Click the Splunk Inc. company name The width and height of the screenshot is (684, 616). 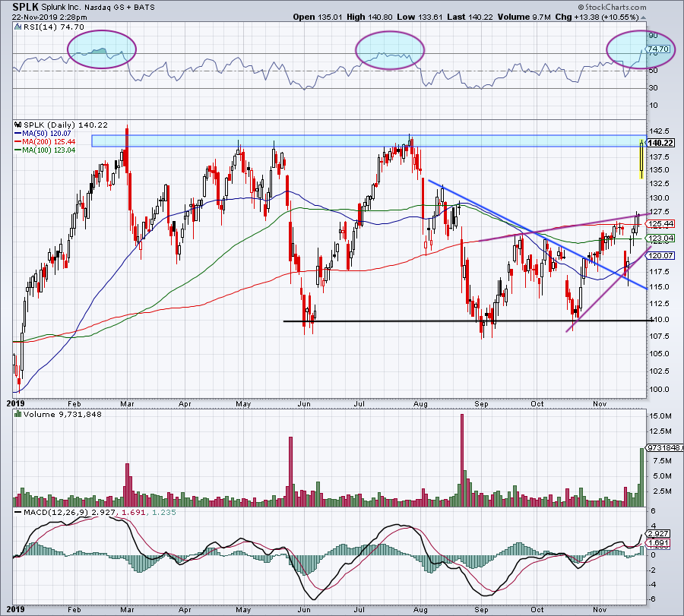(62, 8)
